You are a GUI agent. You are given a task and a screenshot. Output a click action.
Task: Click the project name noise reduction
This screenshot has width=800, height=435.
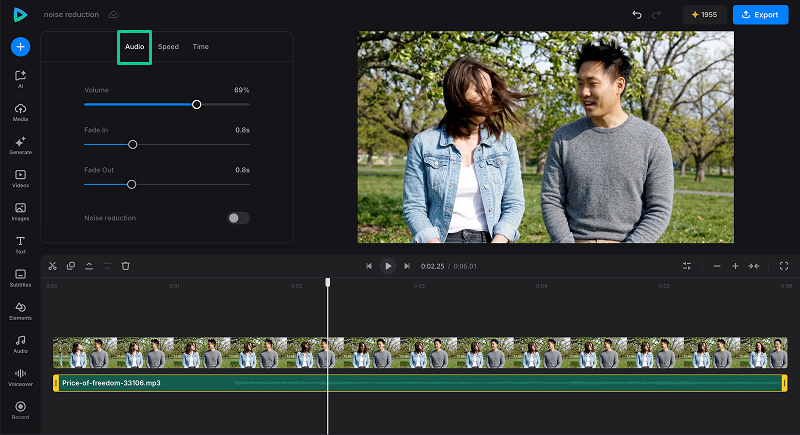point(71,15)
